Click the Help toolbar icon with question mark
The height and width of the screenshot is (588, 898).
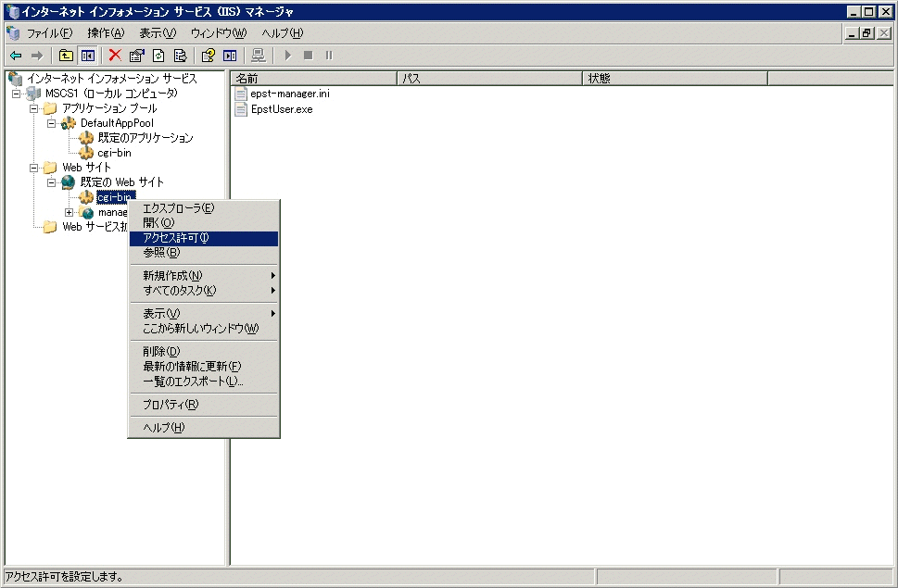(x=208, y=56)
